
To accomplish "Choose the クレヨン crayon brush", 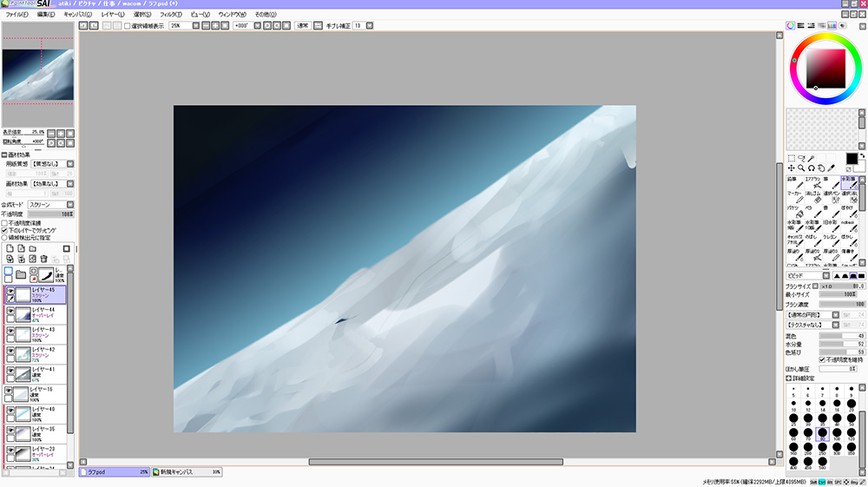I will pyautogui.click(x=831, y=240).
